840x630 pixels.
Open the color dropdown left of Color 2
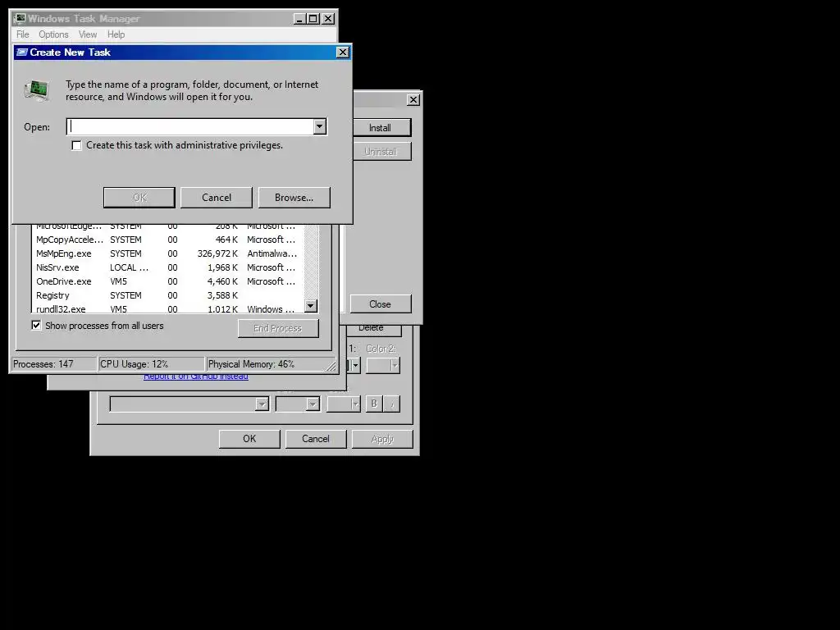point(355,365)
